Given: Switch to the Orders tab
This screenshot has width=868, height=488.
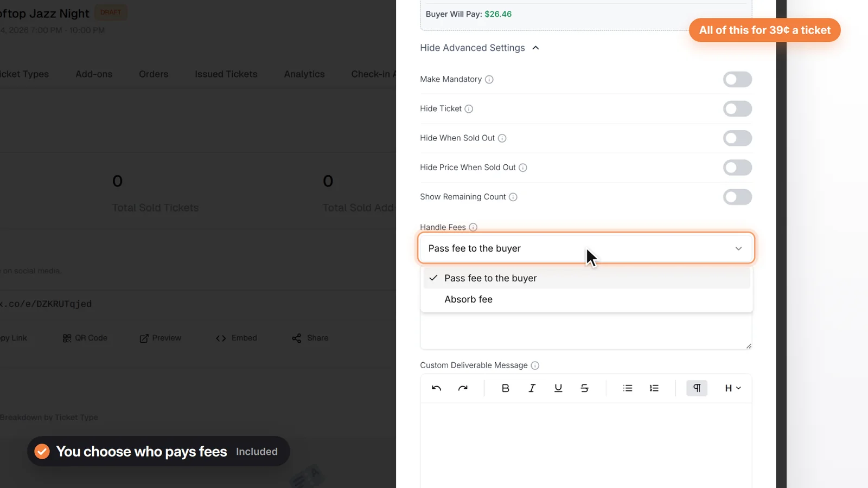Looking at the screenshot, I should click(x=154, y=74).
